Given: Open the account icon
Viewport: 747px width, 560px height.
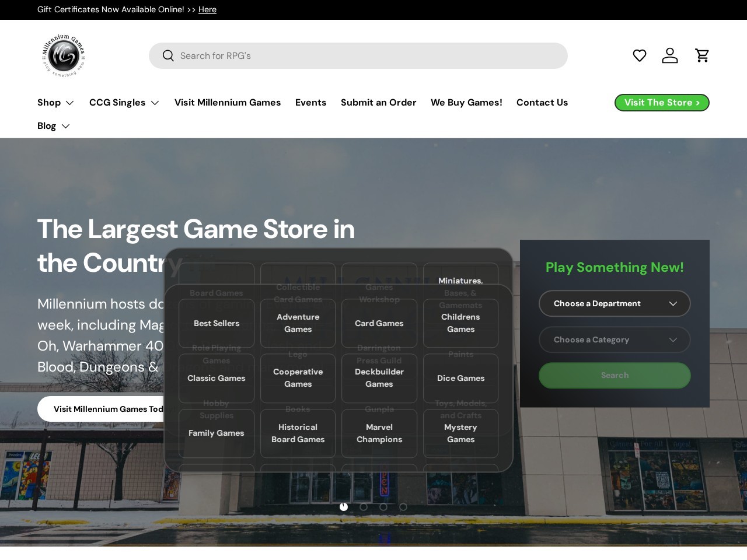Looking at the screenshot, I should click(670, 55).
